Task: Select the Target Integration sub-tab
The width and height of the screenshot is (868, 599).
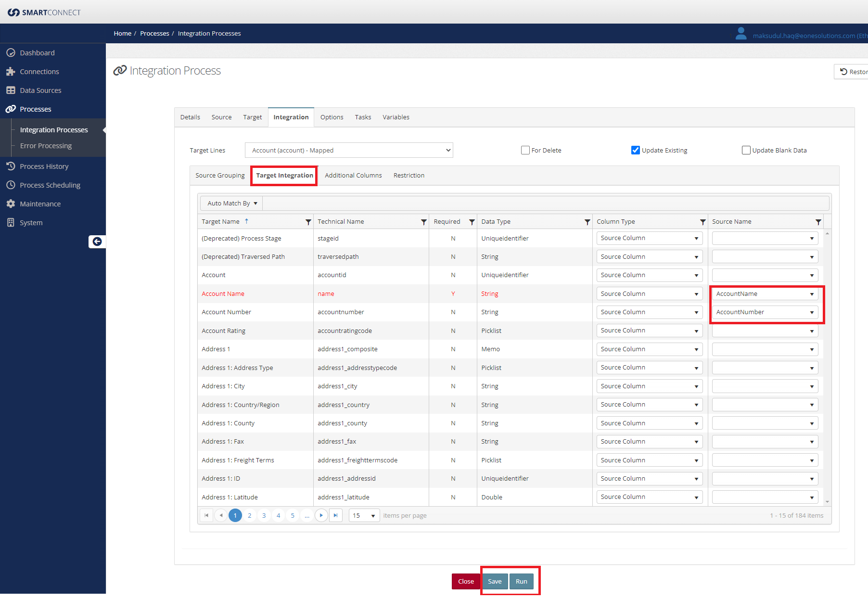Action: pyautogui.click(x=284, y=175)
